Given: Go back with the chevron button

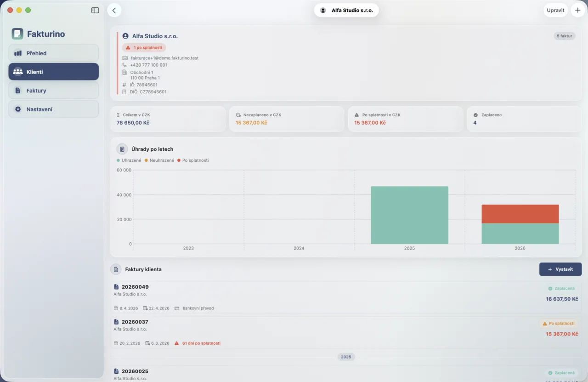Looking at the screenshot, I should [114, 10].
